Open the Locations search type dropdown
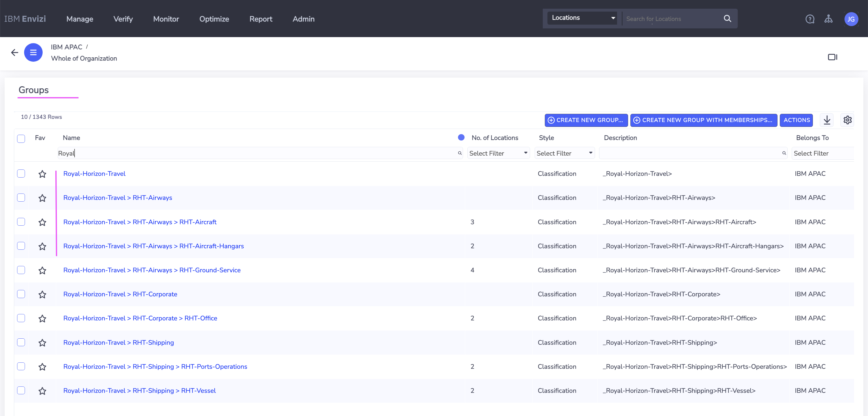The width and height of the screenshot is (868, 416). tap(583, 18)
